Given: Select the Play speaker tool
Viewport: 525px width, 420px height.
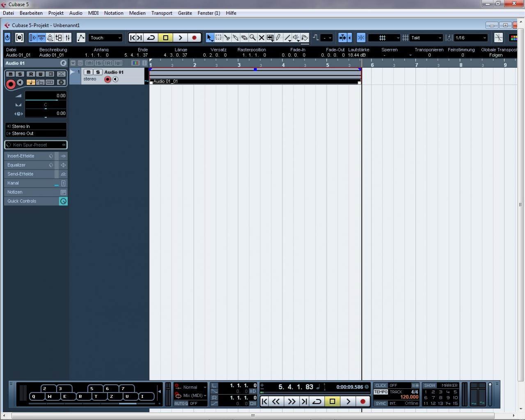Looking at the screenshot, I should 296,38.
